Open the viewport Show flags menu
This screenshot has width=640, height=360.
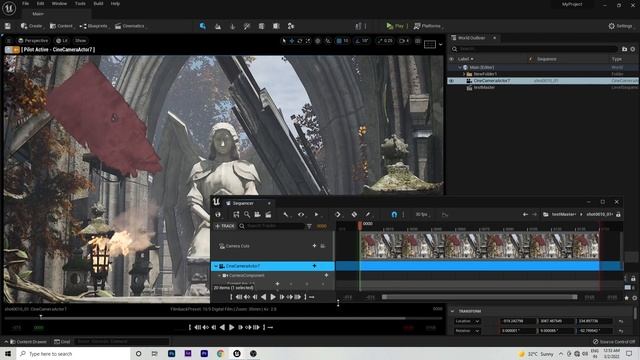pos(80,41)
